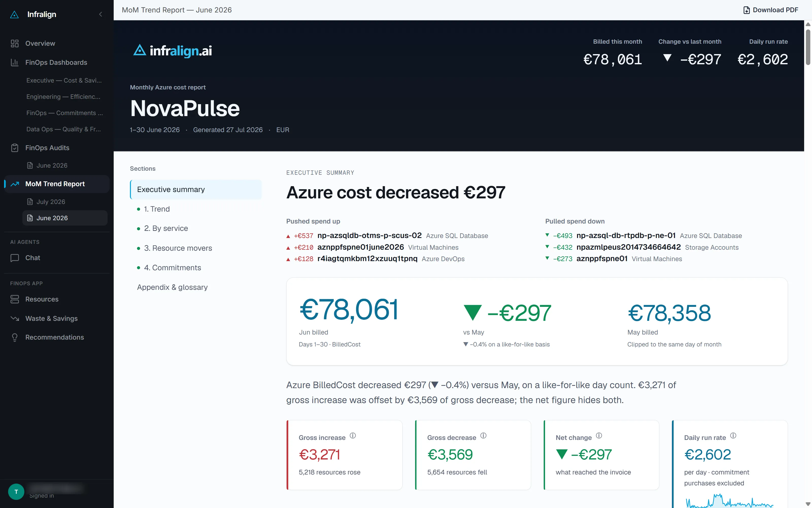Viewport: 812px width, 508px height.
Task: Click the infralign.ai logo in report header
Action: coord(173,51)
